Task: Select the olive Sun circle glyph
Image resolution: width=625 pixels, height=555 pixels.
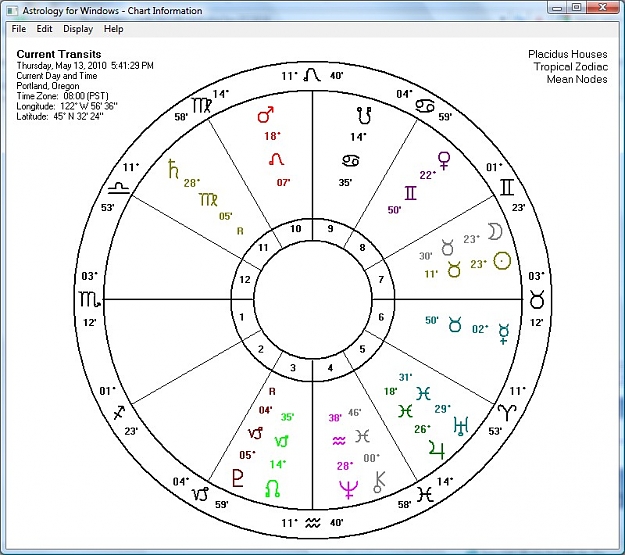Action: point(502,261)
